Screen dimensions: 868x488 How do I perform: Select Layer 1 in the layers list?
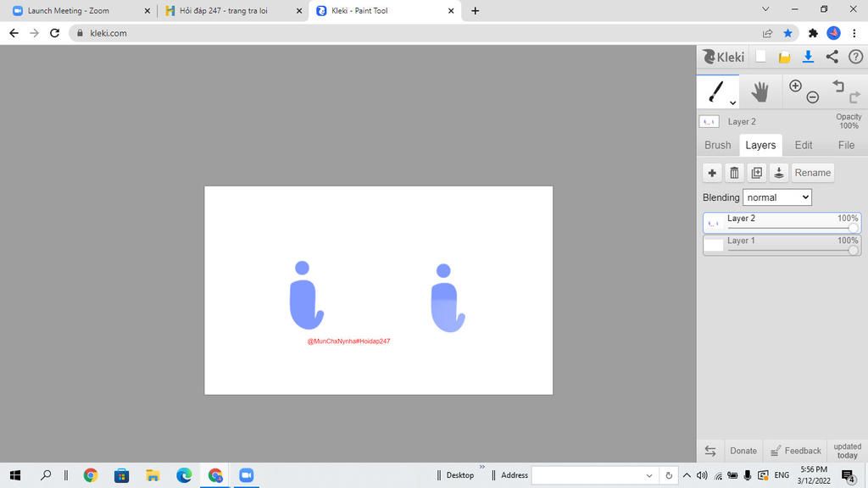click(x=782, y=245)
